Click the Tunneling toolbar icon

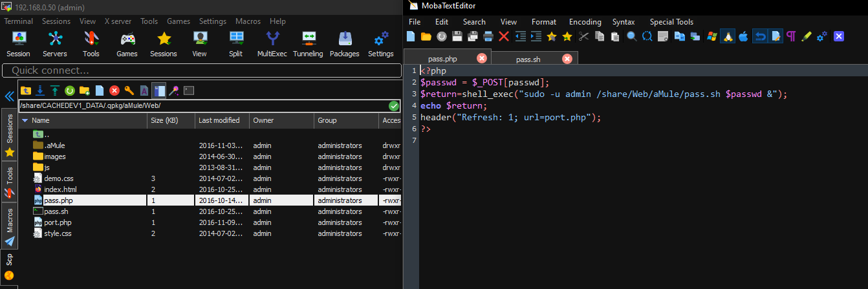[308, 43]
